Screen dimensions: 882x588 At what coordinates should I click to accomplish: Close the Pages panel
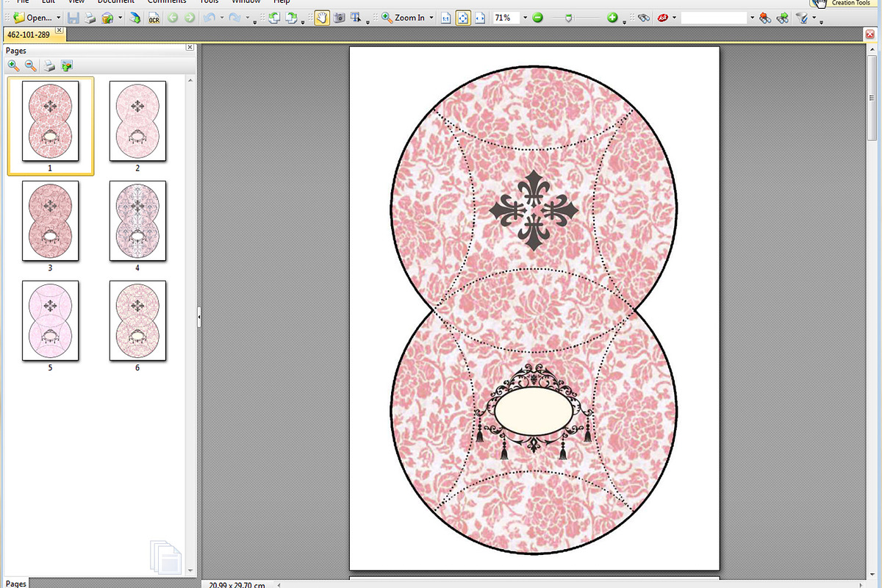pyautogui.click(x=190, y=47)
